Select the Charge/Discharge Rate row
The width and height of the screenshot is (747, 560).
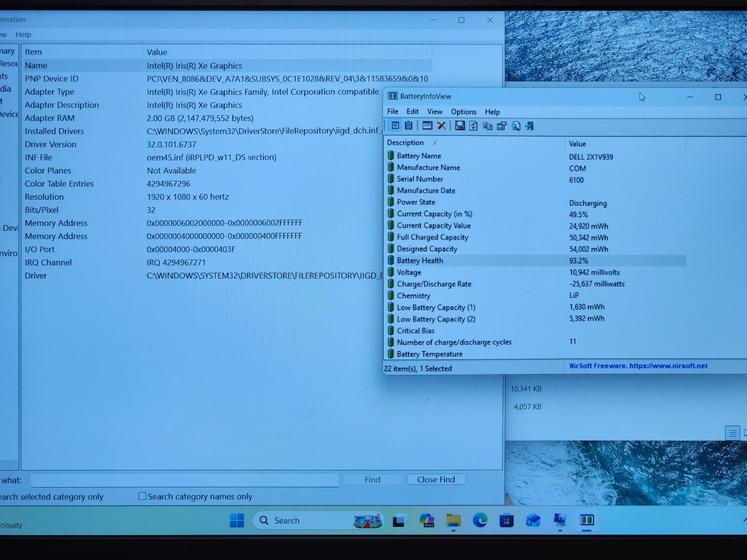(x=536, y=284)
